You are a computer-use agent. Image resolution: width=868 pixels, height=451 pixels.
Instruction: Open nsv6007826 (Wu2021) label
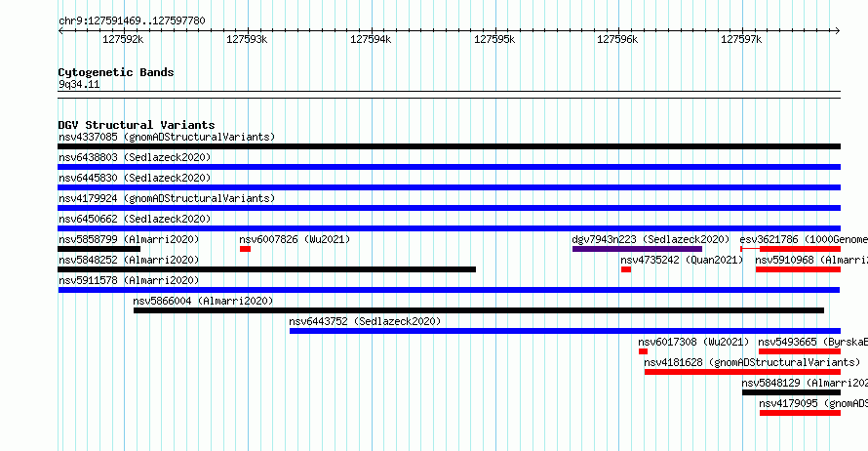click(295, 239)
